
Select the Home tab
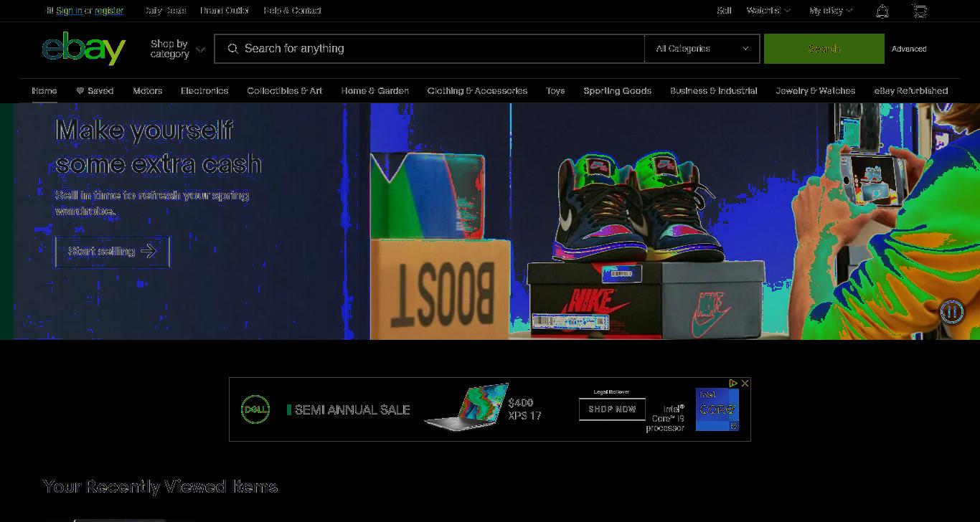44,91
